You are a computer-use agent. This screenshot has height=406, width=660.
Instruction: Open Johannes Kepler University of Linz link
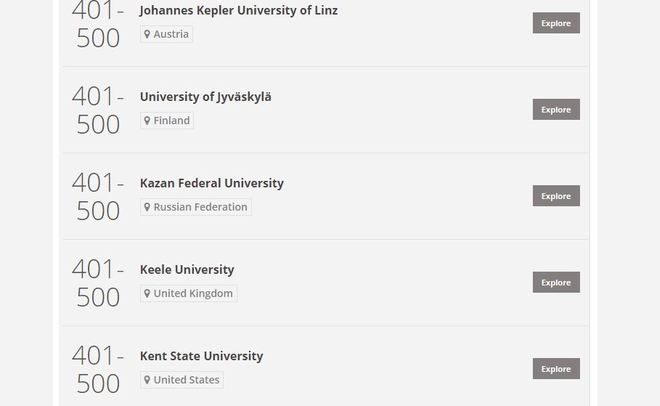coord(238,11)
